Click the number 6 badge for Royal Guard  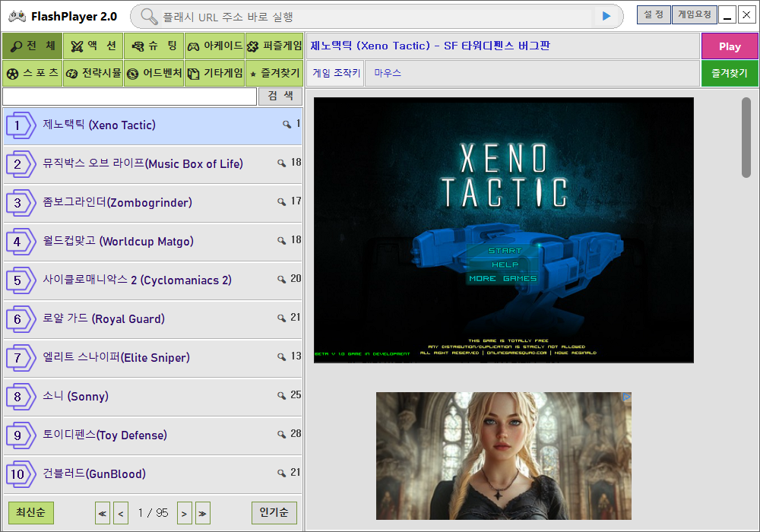21,319
